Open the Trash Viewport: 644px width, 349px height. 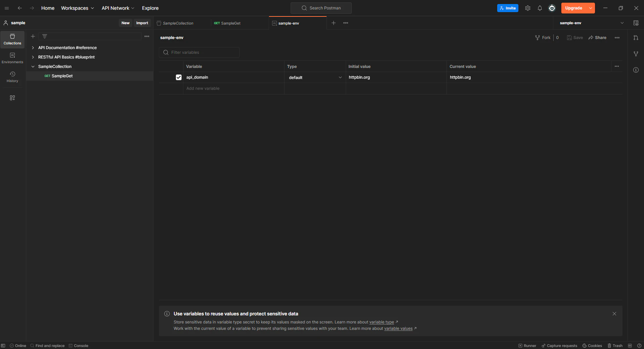(615, 346)
